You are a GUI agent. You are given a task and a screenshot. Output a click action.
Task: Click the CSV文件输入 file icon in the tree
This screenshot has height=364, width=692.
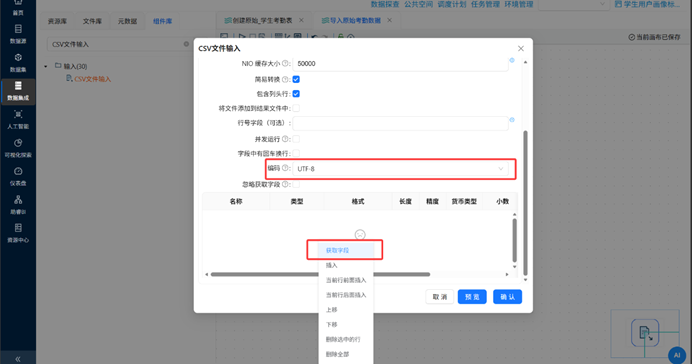click(x=69, y=79)
